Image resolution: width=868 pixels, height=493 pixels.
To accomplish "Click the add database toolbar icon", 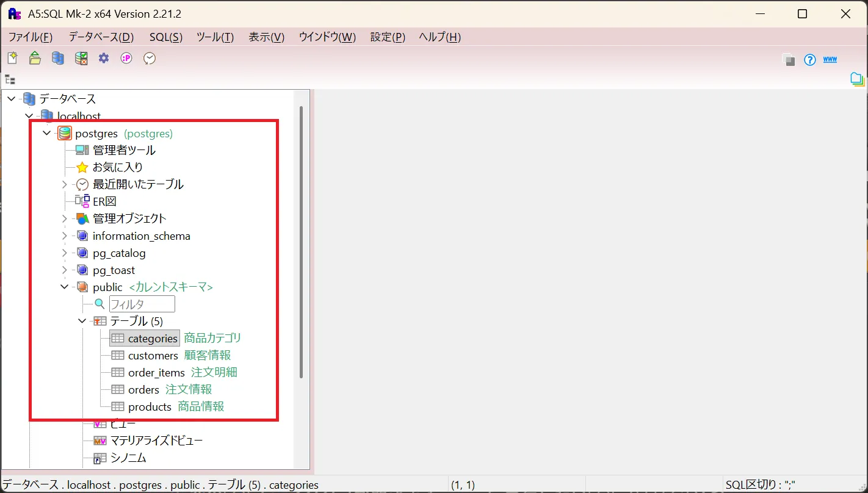I will point(58,58).
